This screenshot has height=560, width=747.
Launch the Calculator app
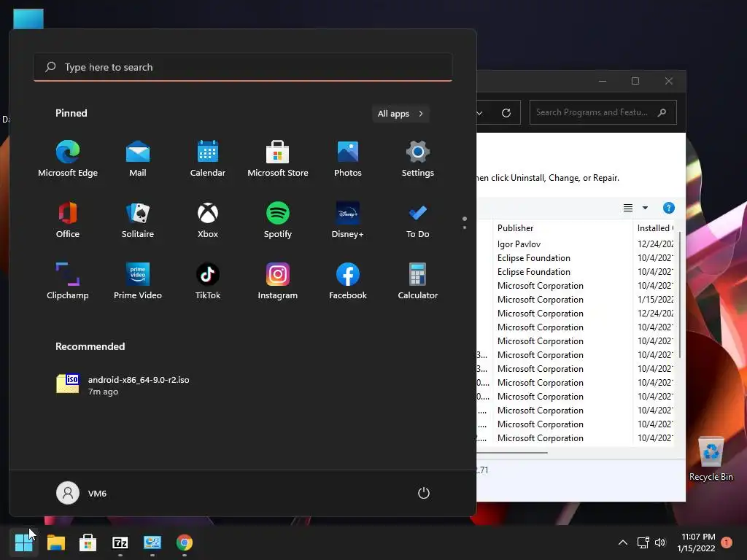418,281
